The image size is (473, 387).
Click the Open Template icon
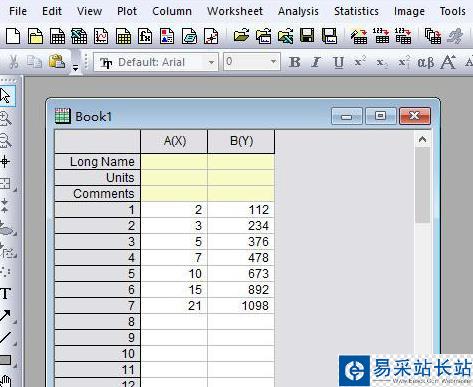pos(263,36)
